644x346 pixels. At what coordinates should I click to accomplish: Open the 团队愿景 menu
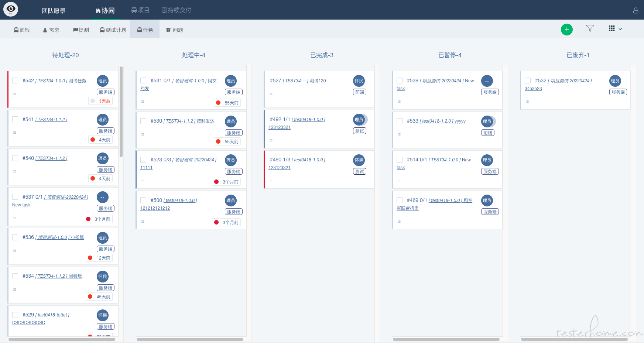click(x=54, y=11)
